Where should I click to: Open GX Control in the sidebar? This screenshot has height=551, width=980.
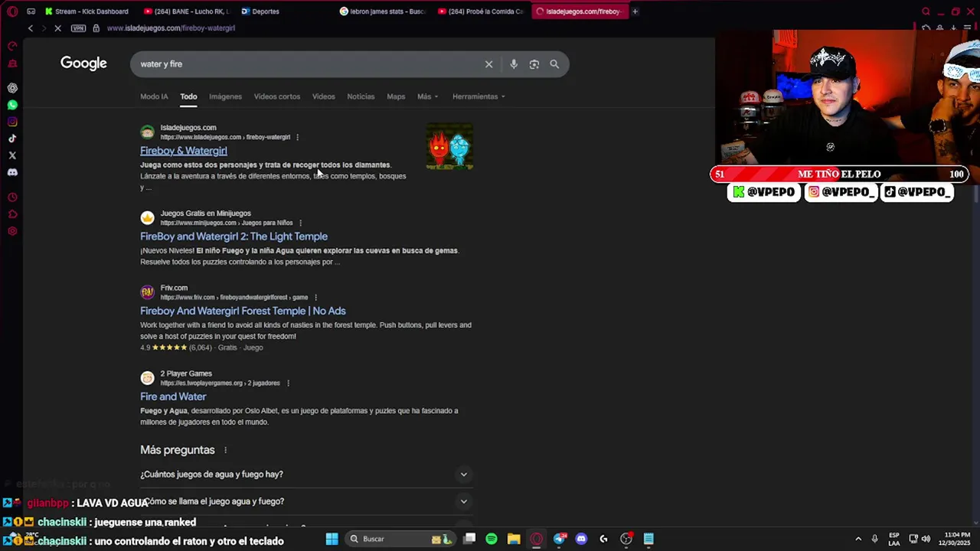coord(12,46)
